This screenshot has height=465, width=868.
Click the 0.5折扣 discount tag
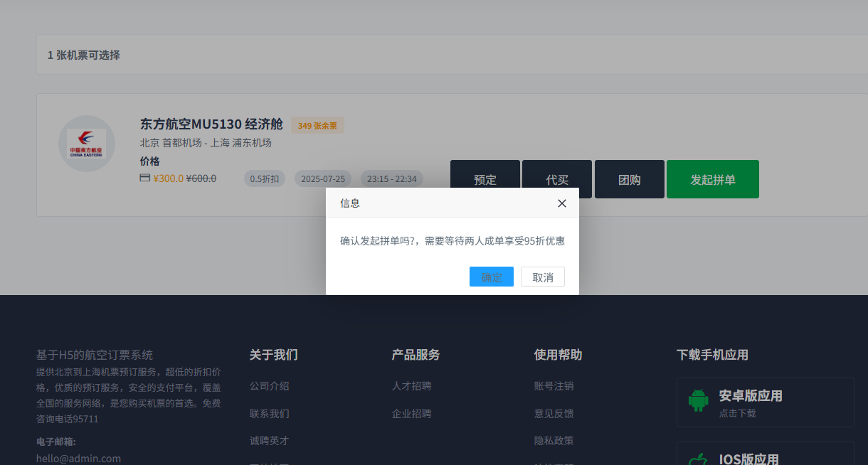point(265,178)
